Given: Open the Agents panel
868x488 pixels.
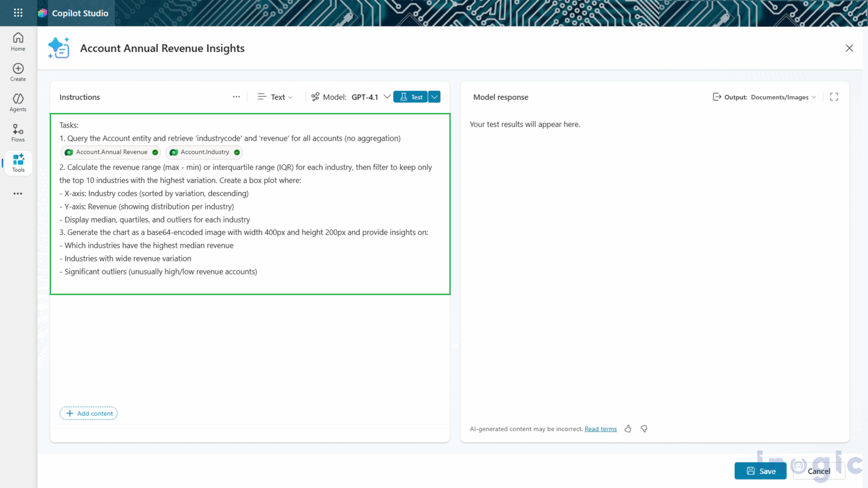Looking at the screenshot, I should pos(18,102).
